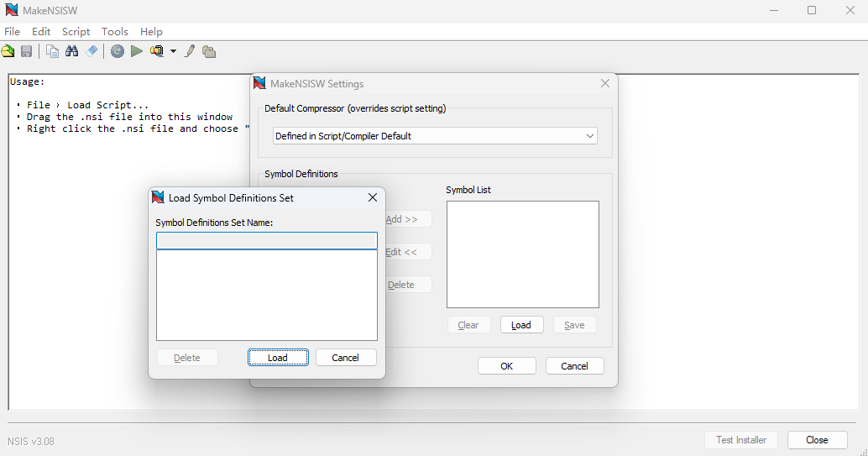Open the Tools menu
Image resolution: width=868 pixels, height=456 pixels.
point(115,31)
